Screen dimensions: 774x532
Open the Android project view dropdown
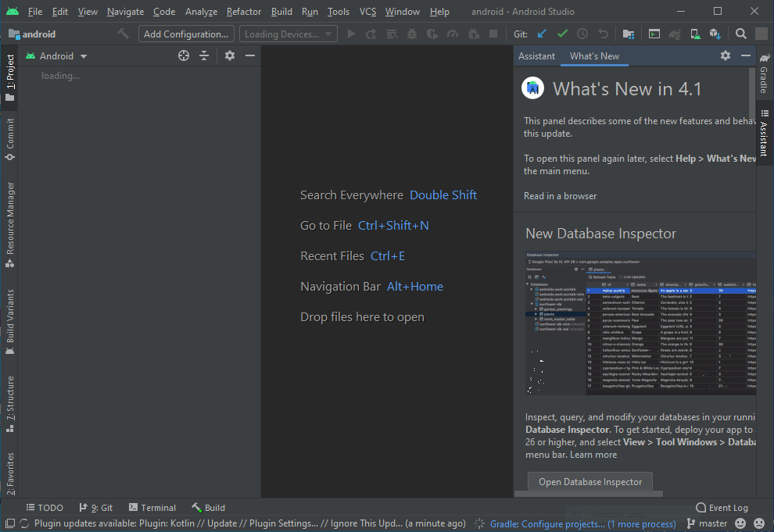(56, 55)
